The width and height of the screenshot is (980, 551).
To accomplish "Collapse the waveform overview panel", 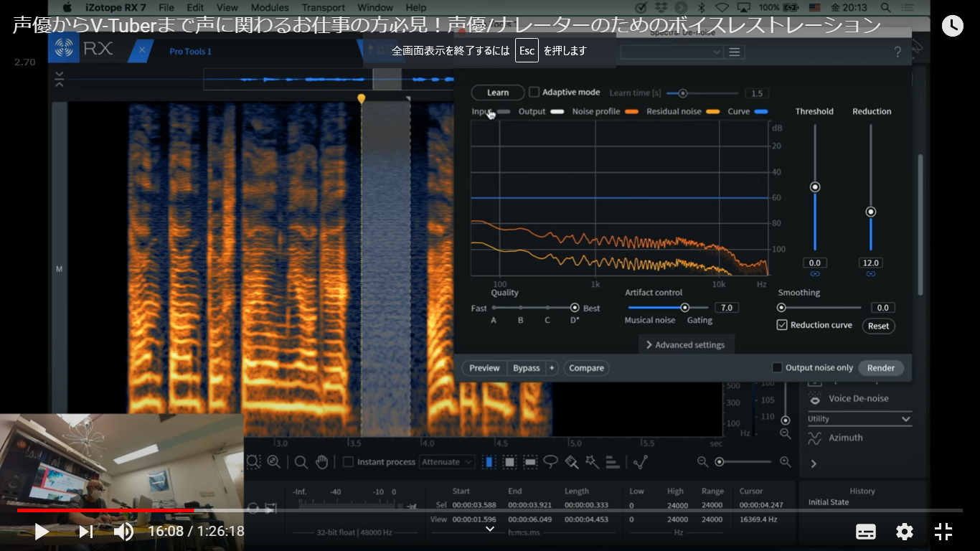I will click(59, 79).
